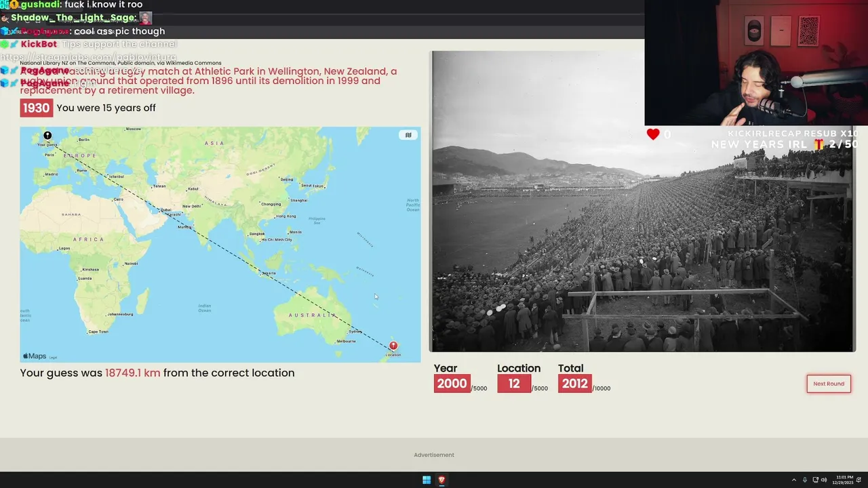Click the Bangkok label on the map

(257, 233)
